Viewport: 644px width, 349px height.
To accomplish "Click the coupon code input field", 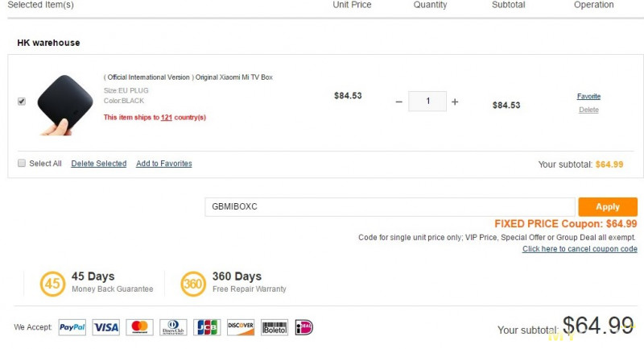I will 390,207.
